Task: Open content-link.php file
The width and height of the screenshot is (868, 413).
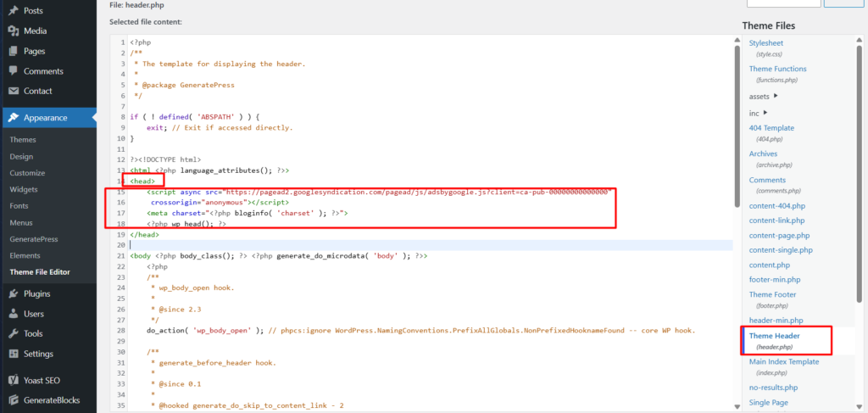Action: (x=776, y=220)
